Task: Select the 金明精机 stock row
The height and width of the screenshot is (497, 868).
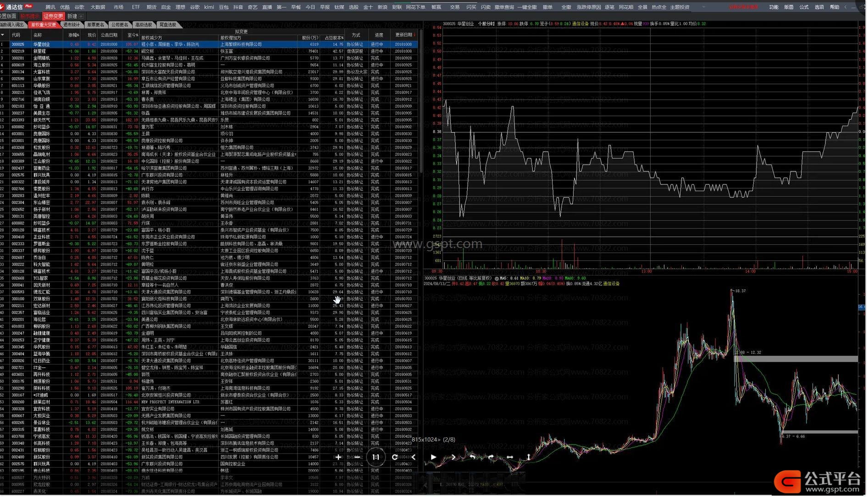Action: pos(209,58)
